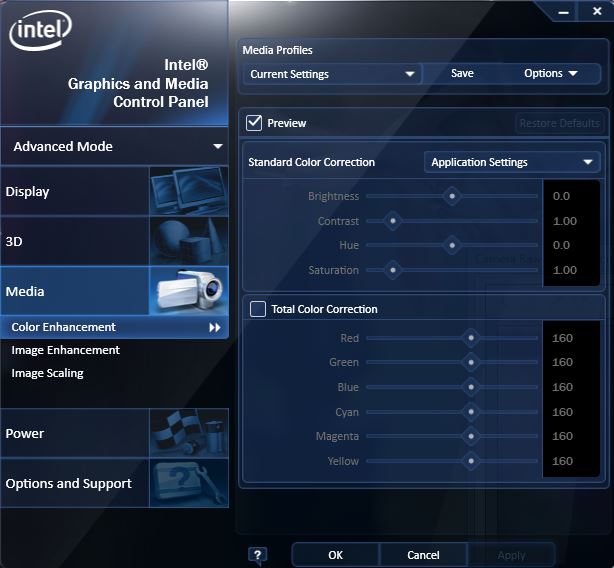Click the Intel logo
This screenshot has height=568, width=614.
click(40, 31)
